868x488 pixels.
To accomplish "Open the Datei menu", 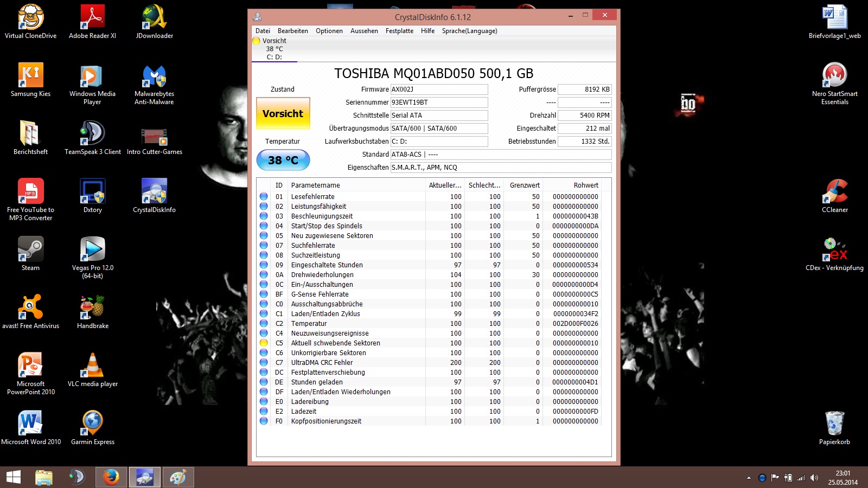I will pyautogui.click(x=263, y=31).
